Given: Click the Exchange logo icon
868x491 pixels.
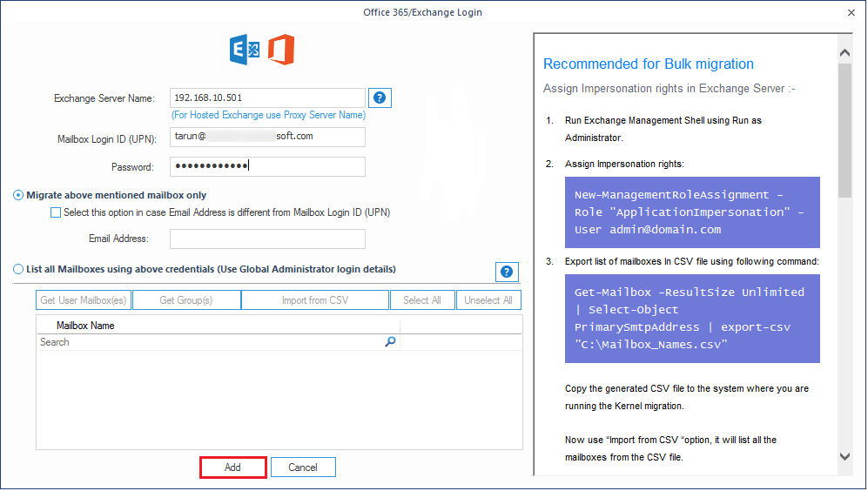Looking at the screenshot, I should (x=244, y=50).
